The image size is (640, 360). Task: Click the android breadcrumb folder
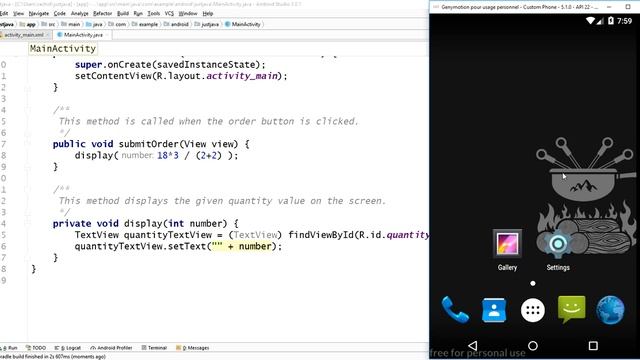176,24
